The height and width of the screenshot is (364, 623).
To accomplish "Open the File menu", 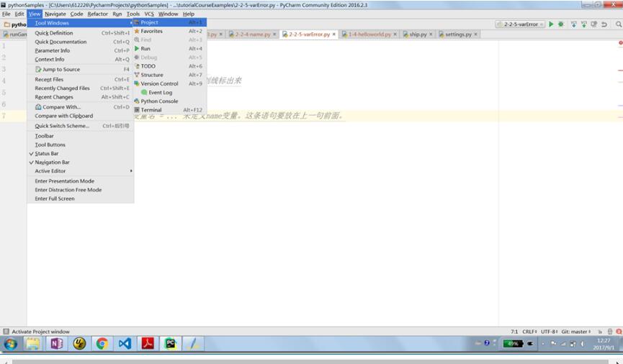I will coord(6,14).
